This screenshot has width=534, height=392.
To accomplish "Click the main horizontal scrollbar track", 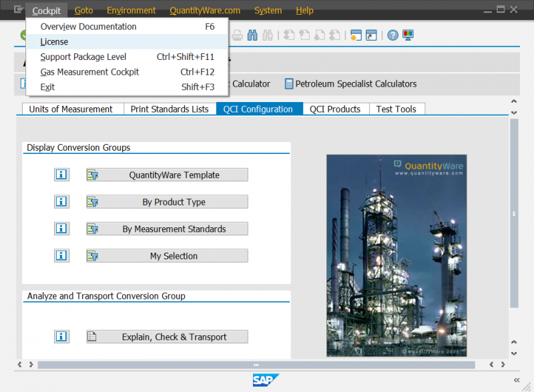I will 256,365.
